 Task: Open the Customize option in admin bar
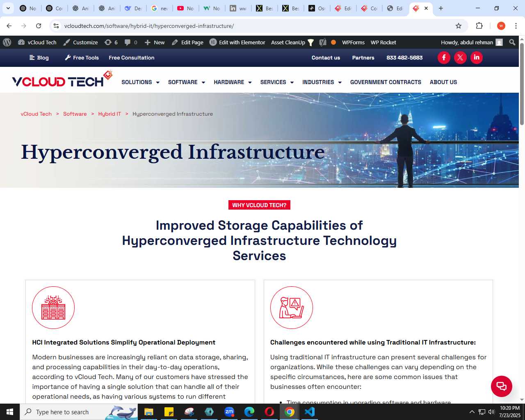[x=80, y=42]
